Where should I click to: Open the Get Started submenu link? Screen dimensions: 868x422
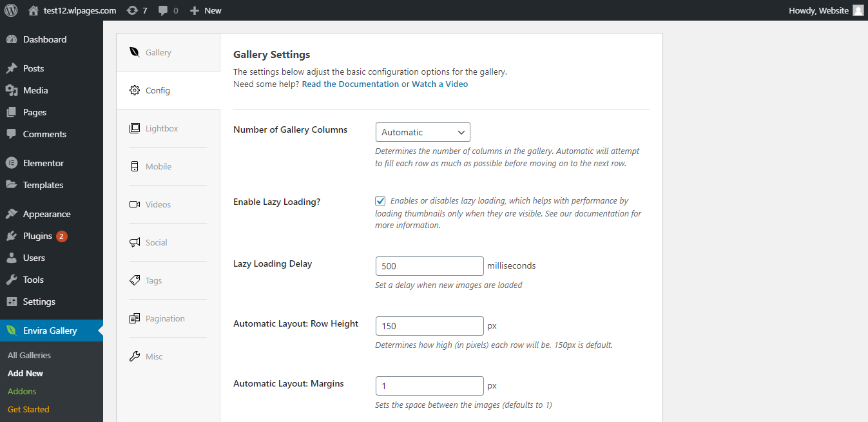tap(28, 409)
